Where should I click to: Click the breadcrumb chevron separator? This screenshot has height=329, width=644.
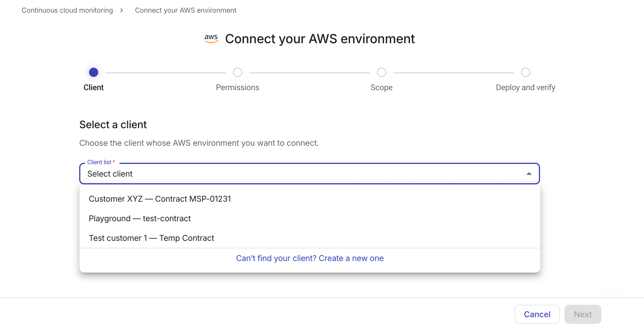[x=122, y=10]
